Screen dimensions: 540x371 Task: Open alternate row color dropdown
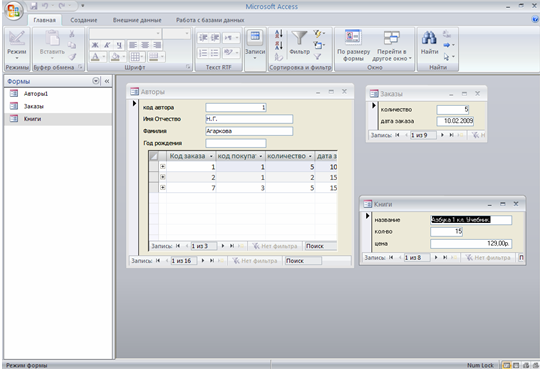[162, 56]
